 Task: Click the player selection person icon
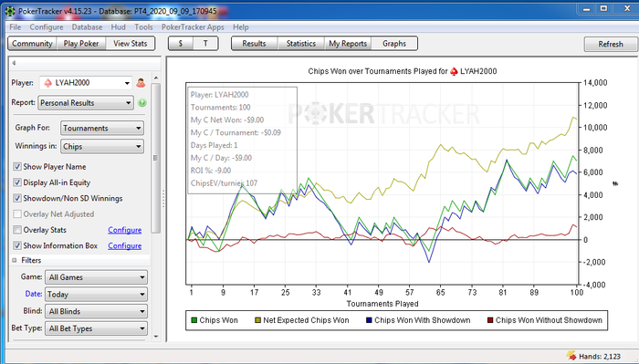point(141,83)
